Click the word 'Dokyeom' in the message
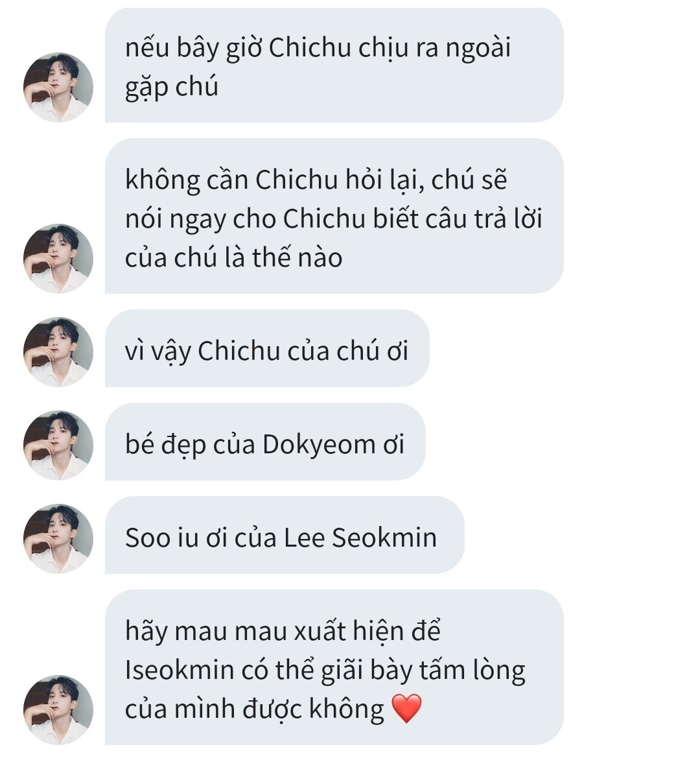 pyautogui.click(x=319, y=444)
